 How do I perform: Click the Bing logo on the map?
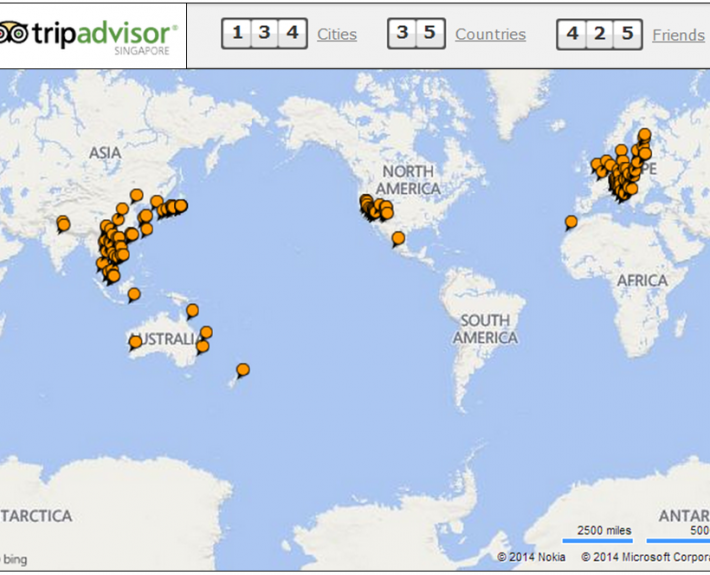coord(15,558)
